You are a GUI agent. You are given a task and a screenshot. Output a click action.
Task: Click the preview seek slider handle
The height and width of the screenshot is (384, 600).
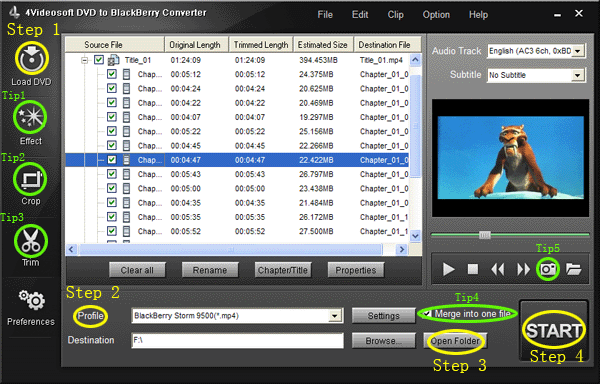point(484,235)
